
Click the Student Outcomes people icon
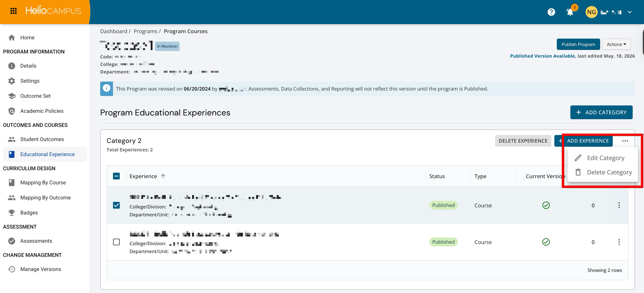pyautogui.click(x=11, y=139)
